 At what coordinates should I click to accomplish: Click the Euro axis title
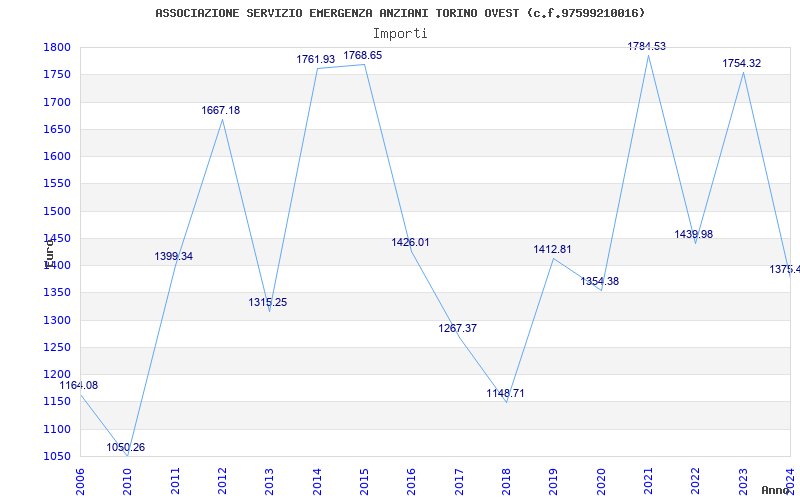click(49, 253)
